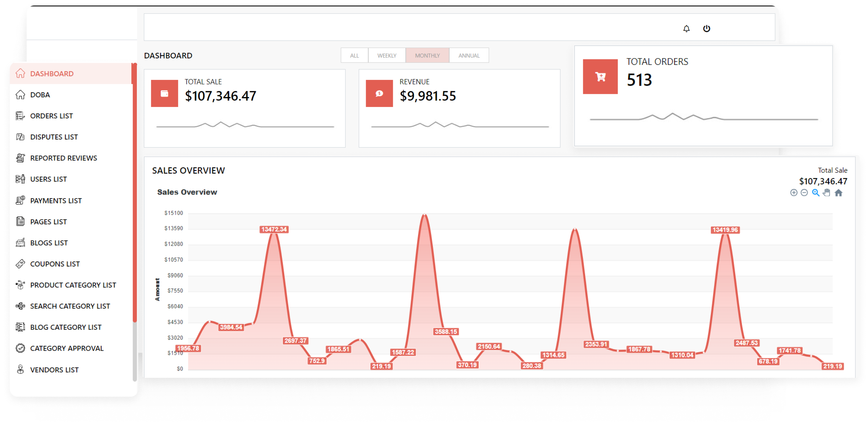Click the Users List icon
The width and height of the screenshot is (868, 439).
pyautogui.click(x=20, y=179)
